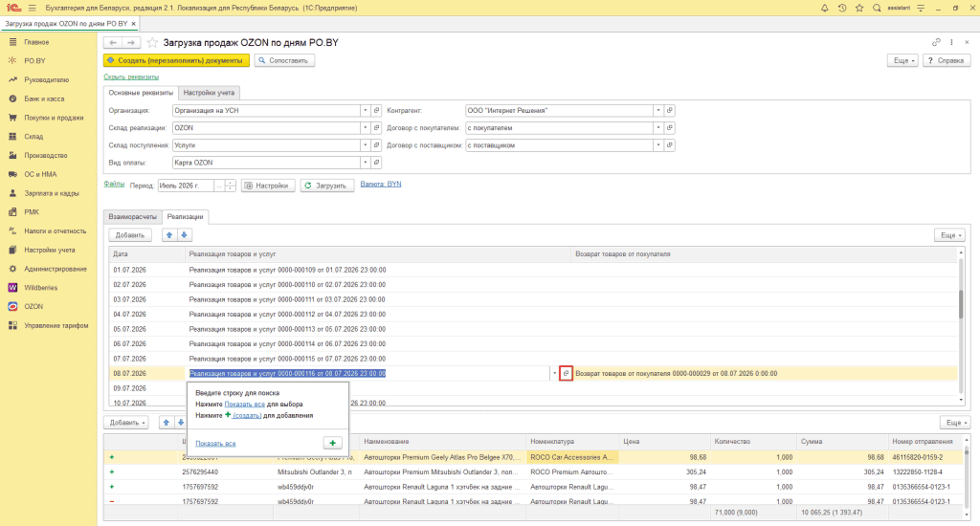Open Главное section in sidebar
The height and width of the screenshot is (526, 980).
36,42
